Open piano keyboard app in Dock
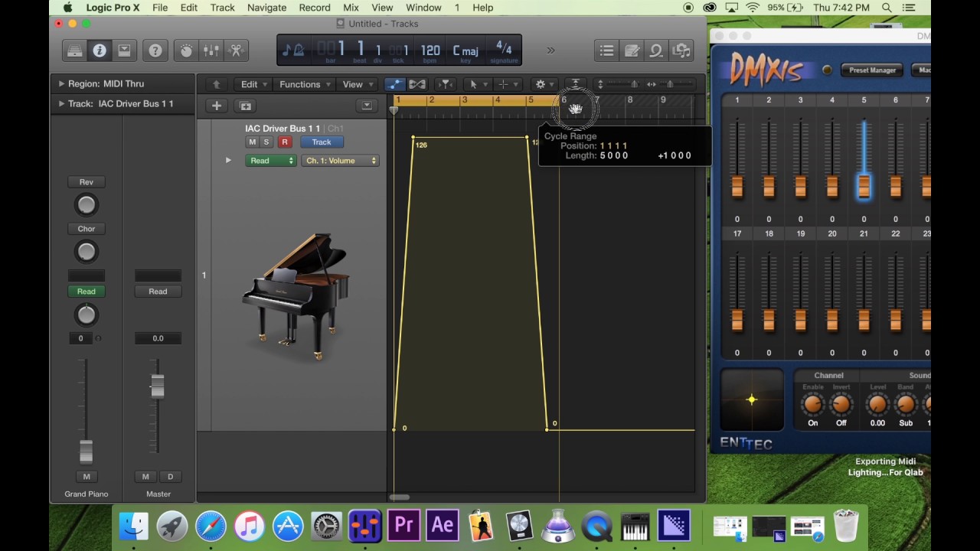 tap(635, 526)
